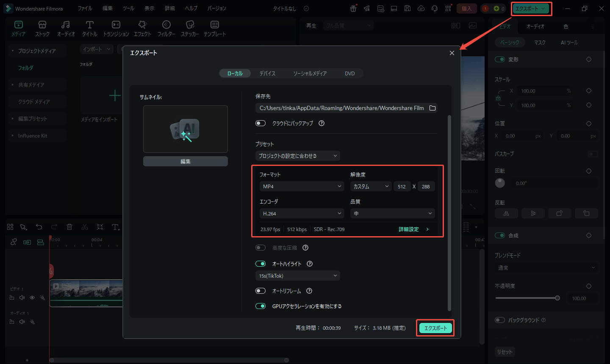Click the 回転 rotation dial knob
The width and height of the screenshot is (610, 364).
click(x=500, y=183)
